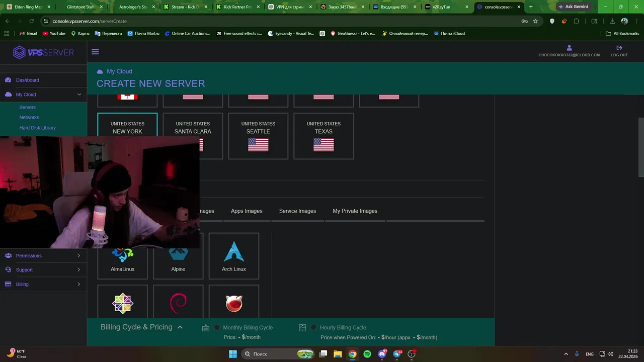Select the Alpine image
Screen dimensions: 644x362
(x=178, y=256)
